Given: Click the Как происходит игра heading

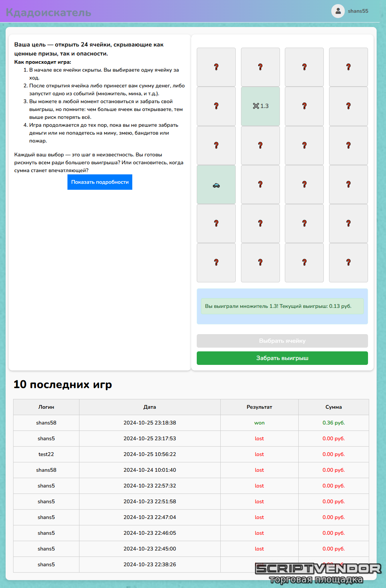Looking at the screenshot, I should (x=43, y=62).
